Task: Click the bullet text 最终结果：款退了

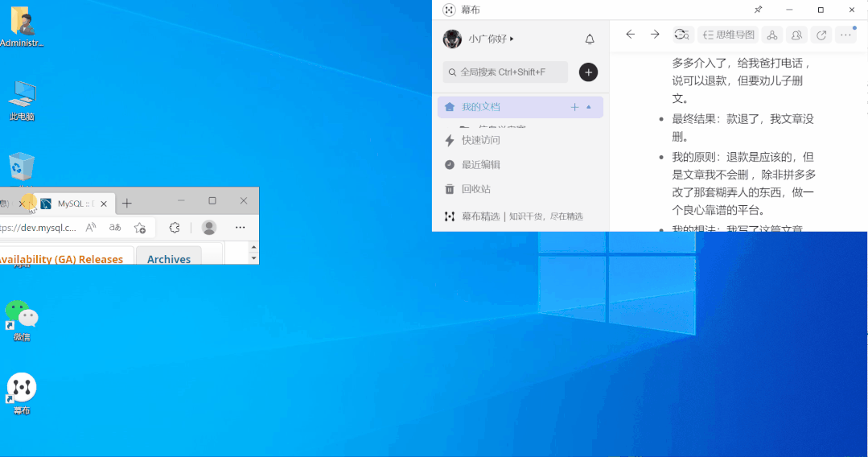Action: tap(743, 127)
